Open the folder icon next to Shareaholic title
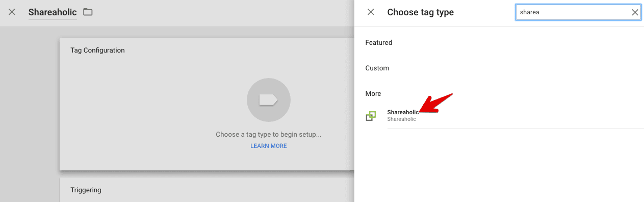Screen dimensions: 644x202 88,12
